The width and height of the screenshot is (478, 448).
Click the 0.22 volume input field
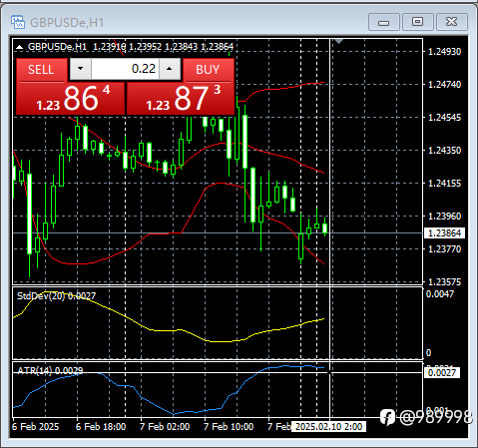125,69
